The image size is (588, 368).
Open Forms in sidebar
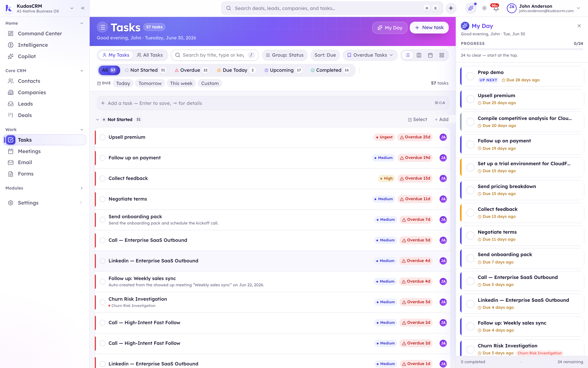click(45, 174)
